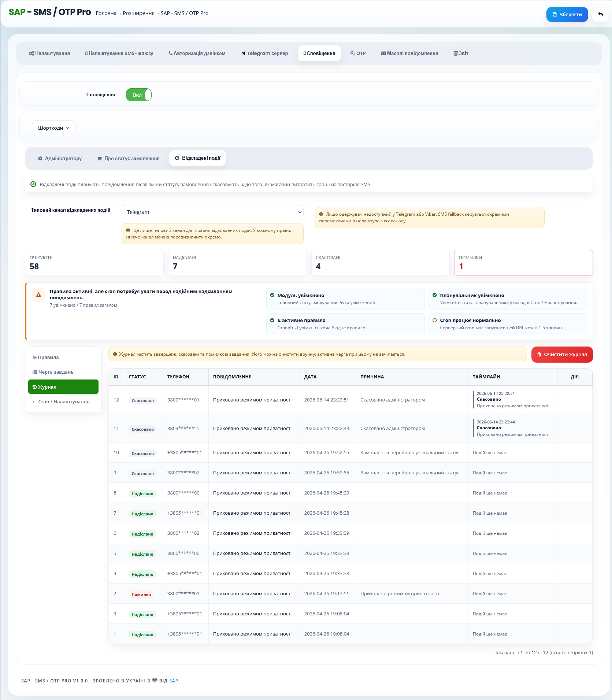Click the Скасовано badge in row 12

[143, 401]
